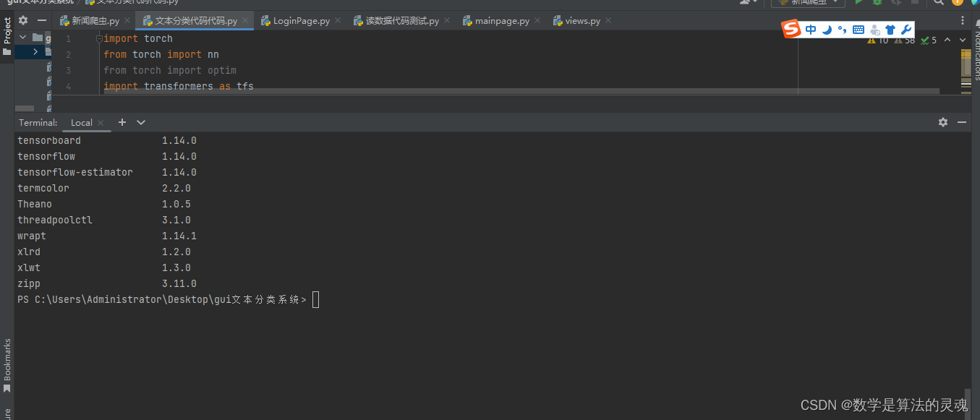This screenshot has width=980, height=420.
Task: Fold the import block at line 1
Action: click(100, 39)
